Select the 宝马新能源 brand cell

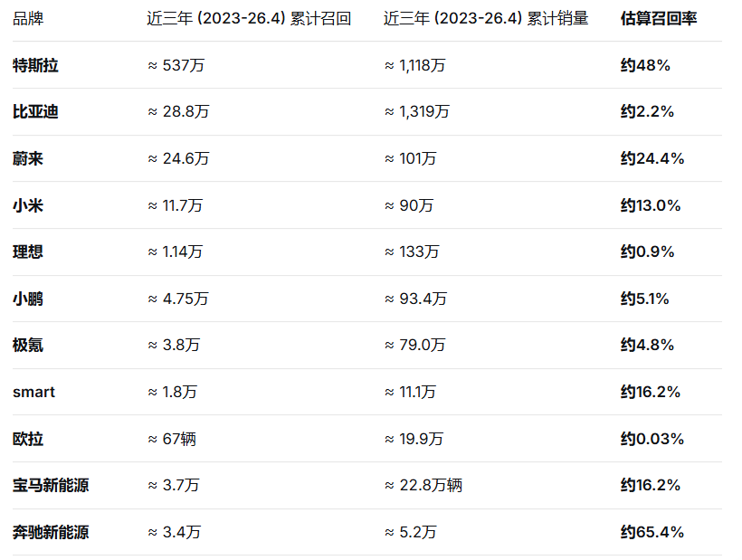click(51, 485)
